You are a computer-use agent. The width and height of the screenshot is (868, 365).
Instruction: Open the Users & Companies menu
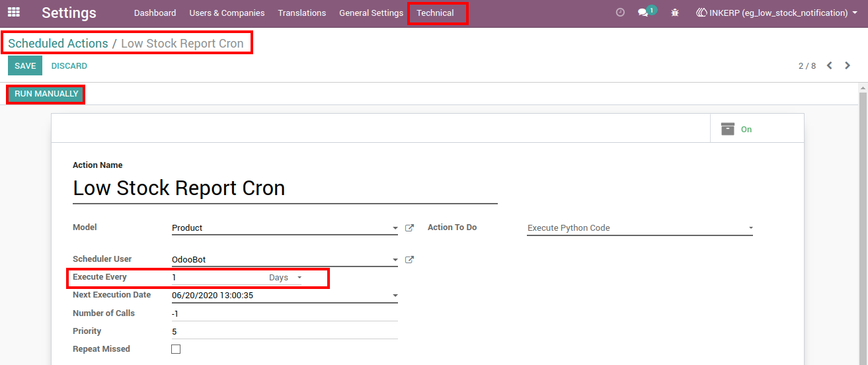[x=227, y=13]
